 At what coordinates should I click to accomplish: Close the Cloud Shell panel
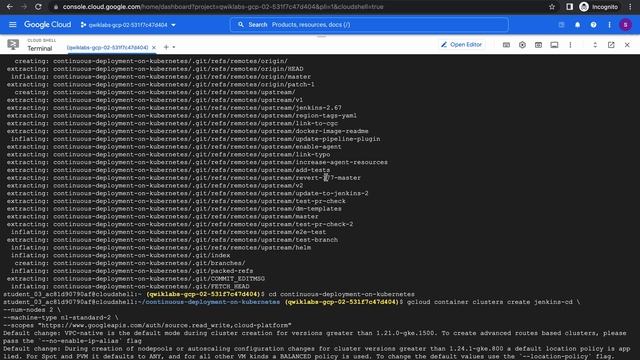click(627, 45)
